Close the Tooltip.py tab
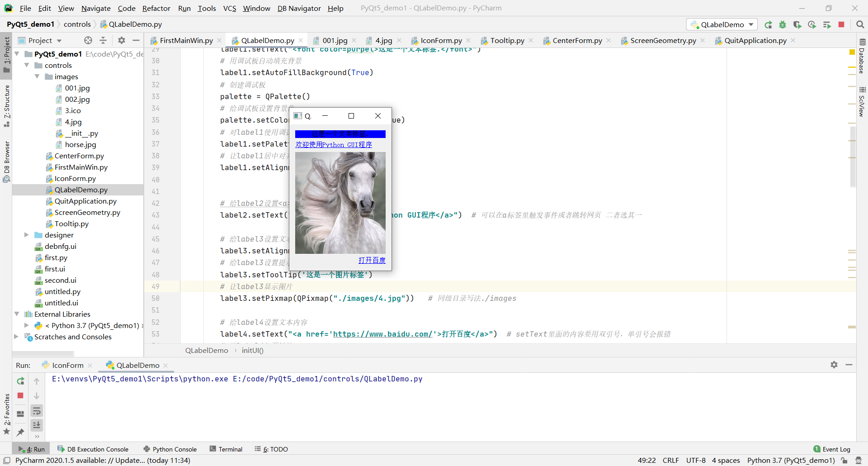 (x=531, y=40)
